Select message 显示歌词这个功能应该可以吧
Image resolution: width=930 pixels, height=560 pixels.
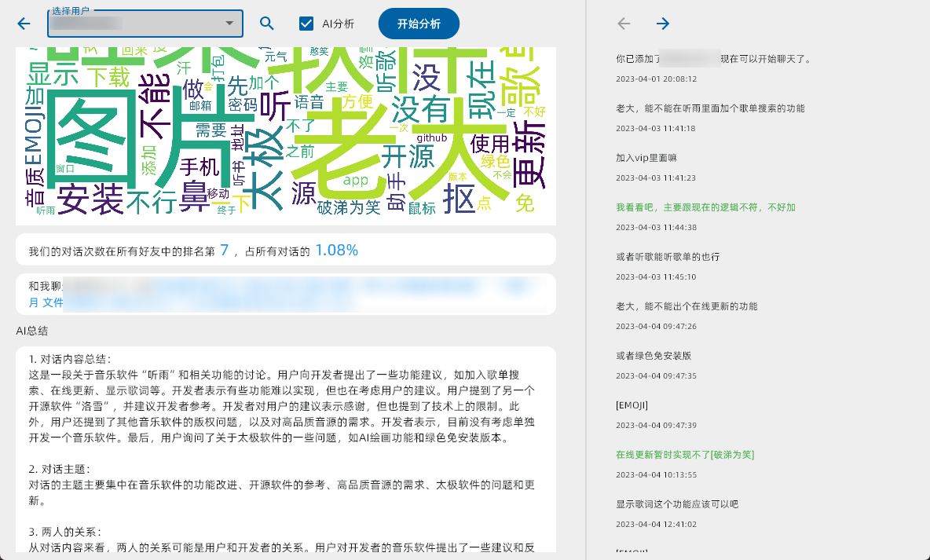coord(677,504)
